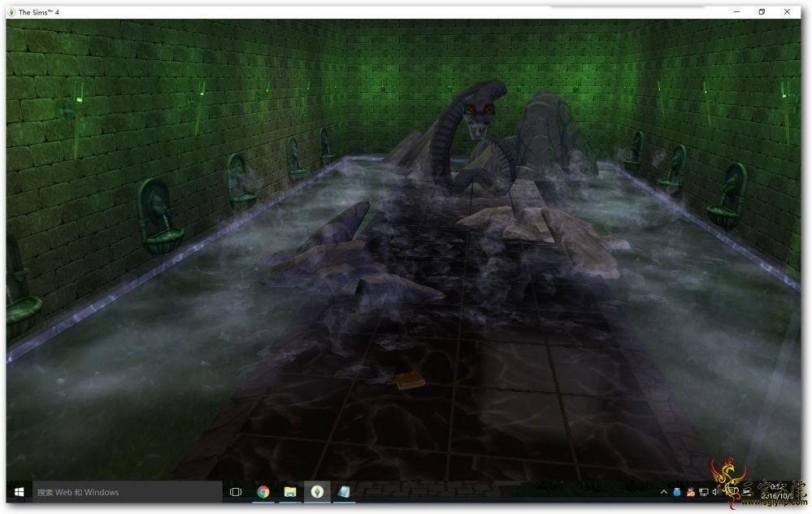Open the rabbit tray application icon
The width and height of the screenshot is (812, 514).
click(690, 492)
